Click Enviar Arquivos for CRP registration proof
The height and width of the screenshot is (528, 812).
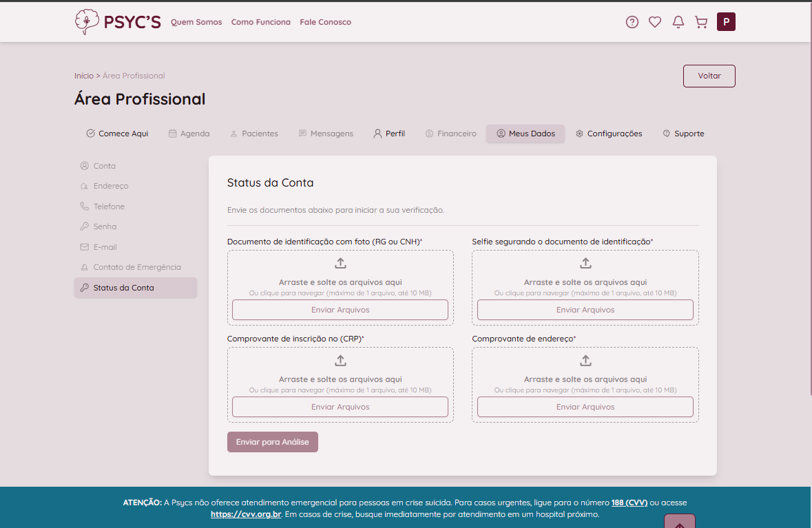340,407
